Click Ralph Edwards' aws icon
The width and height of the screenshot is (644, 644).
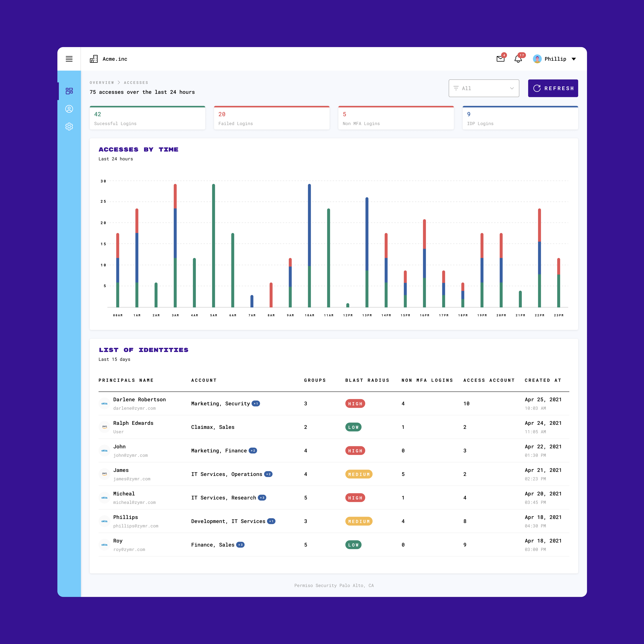click(x=104, y=427)
